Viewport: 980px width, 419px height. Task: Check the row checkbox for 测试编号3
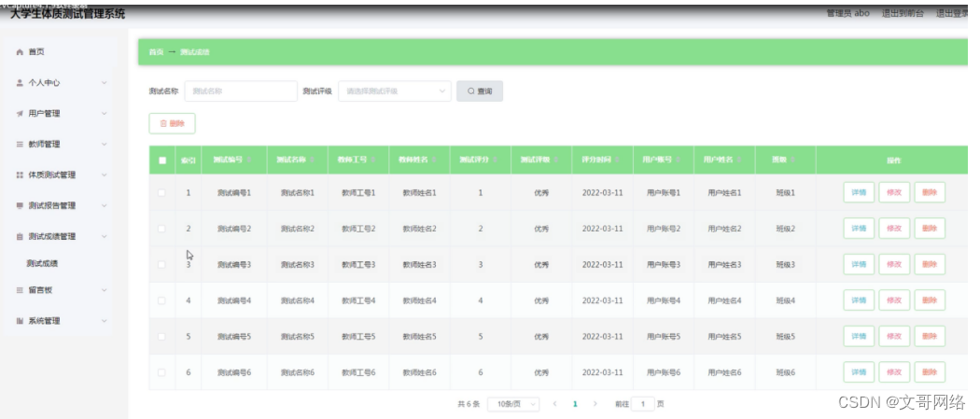(161, 265)
